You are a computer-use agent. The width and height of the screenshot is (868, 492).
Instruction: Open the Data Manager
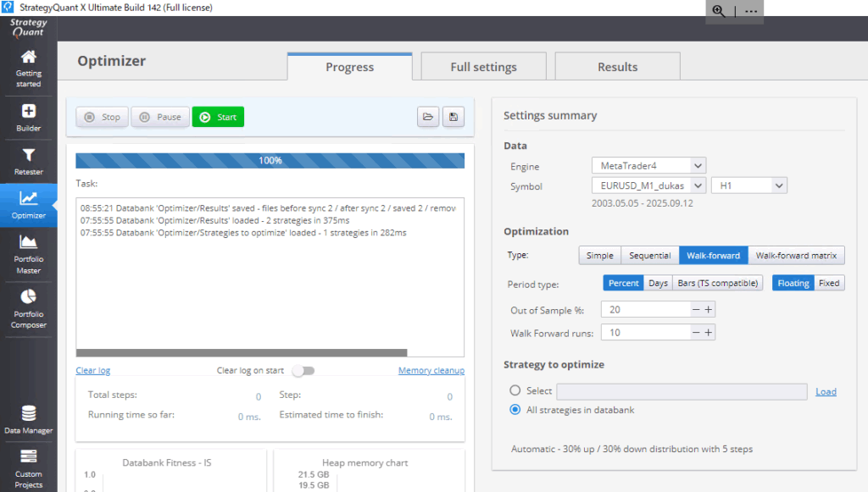coord(28,419)
